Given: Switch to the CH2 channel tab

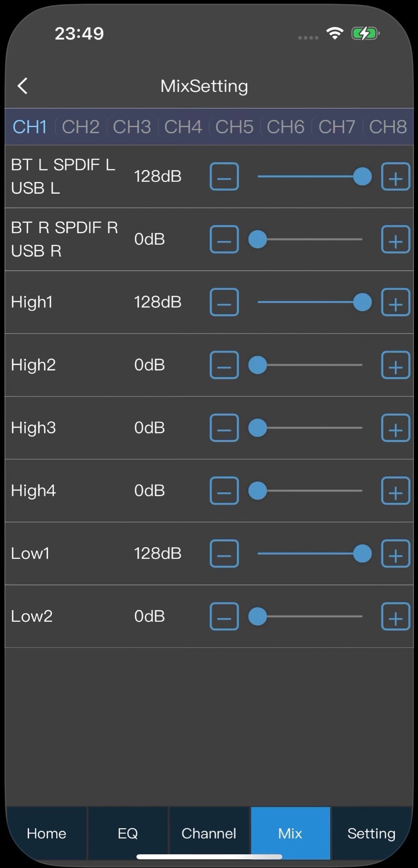Looking at the screenshot, I should [81, 127].
